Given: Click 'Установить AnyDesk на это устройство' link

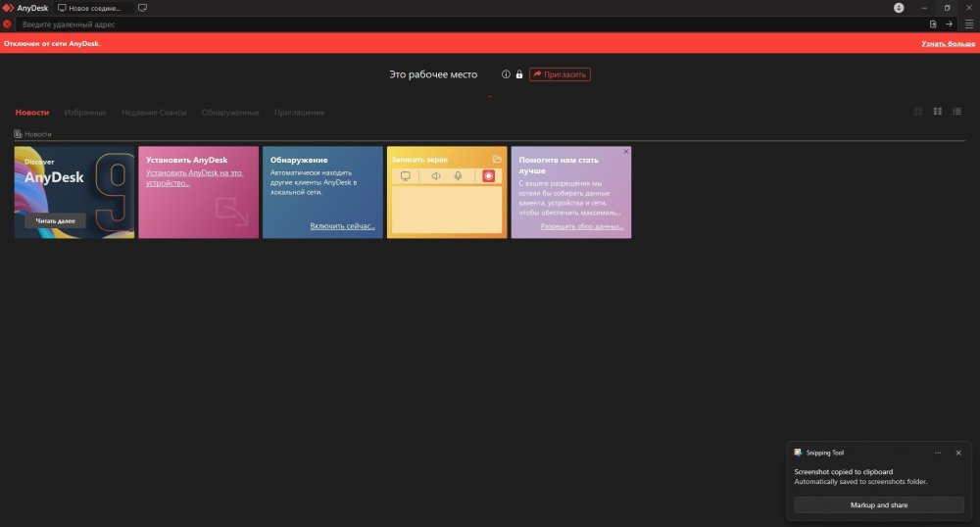Looking at the screenshot, I should 194,178.
